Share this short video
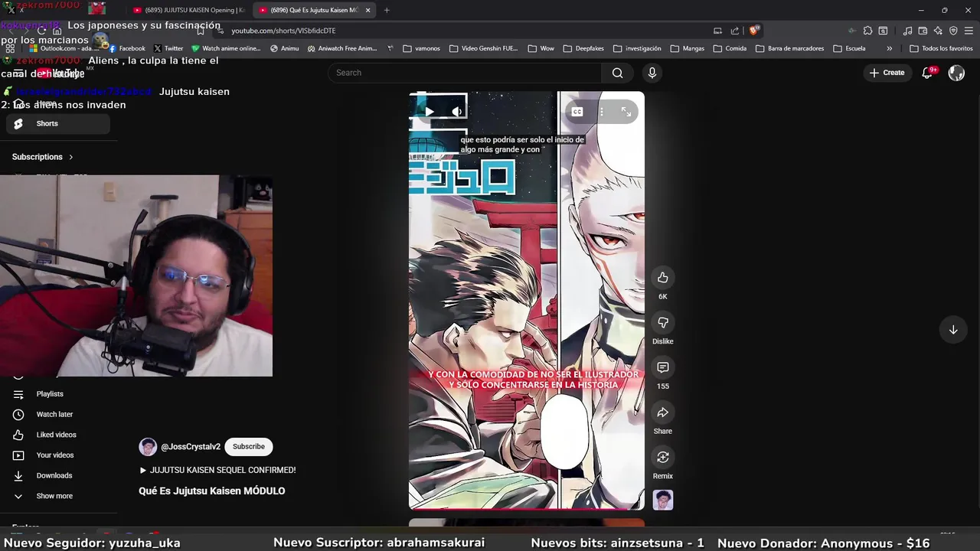The width and height of the screenshot is (980, 551). [x=663, y=412]
